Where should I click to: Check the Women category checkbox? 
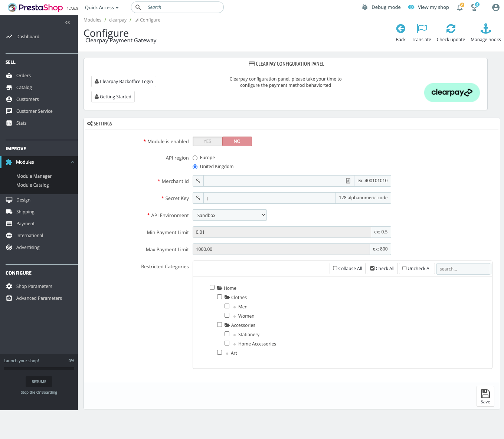(x=227, y=315)
